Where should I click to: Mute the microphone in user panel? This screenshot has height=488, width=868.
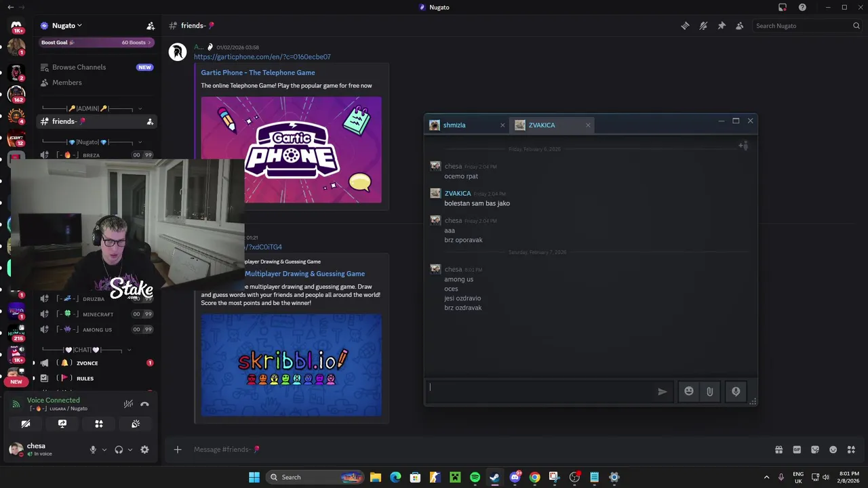(x=93, y=449)
